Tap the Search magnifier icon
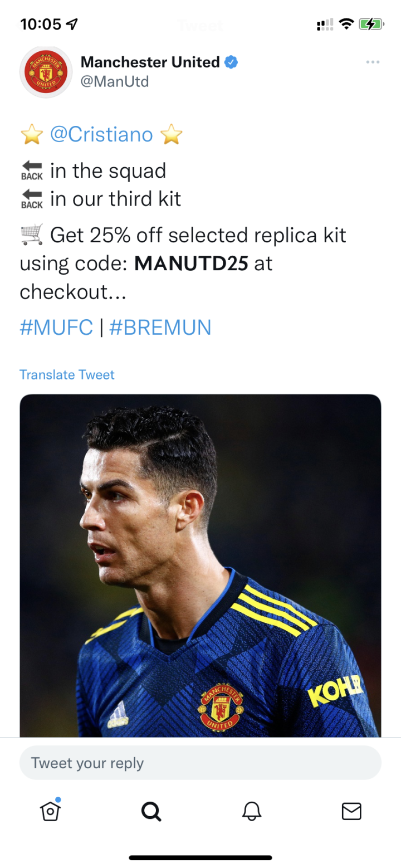This screenshot has height=868, width=401. [151, 811]
